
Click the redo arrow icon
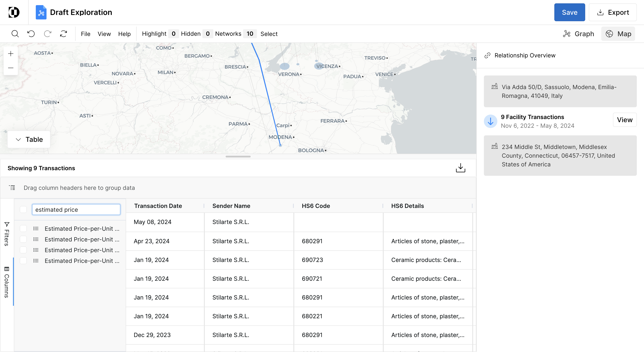click(x=47, y=34)
